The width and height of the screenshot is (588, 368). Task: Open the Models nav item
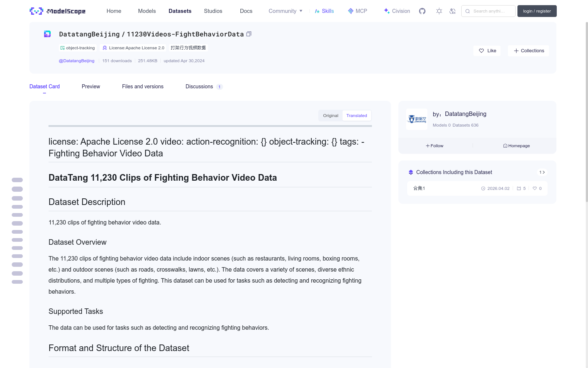(147, 11)
